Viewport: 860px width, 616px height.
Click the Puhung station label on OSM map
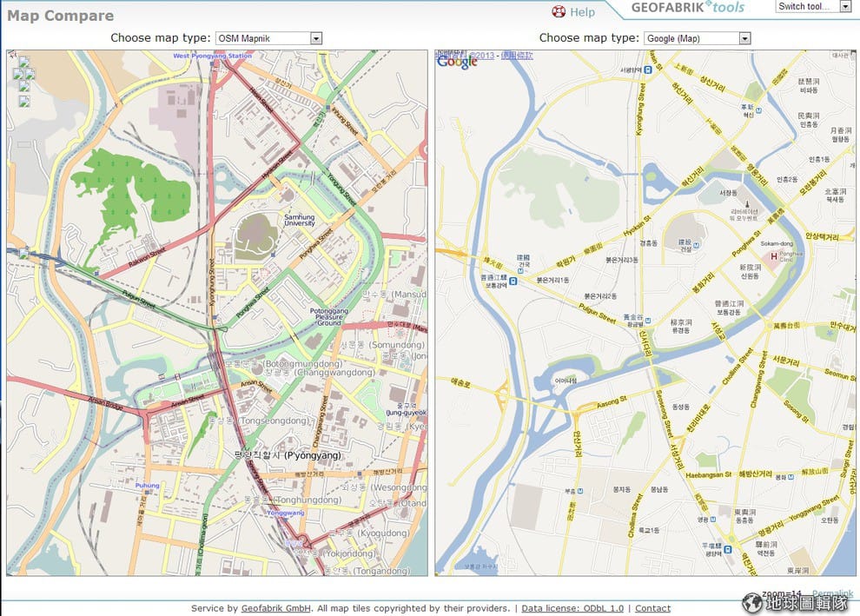[147, 486]
